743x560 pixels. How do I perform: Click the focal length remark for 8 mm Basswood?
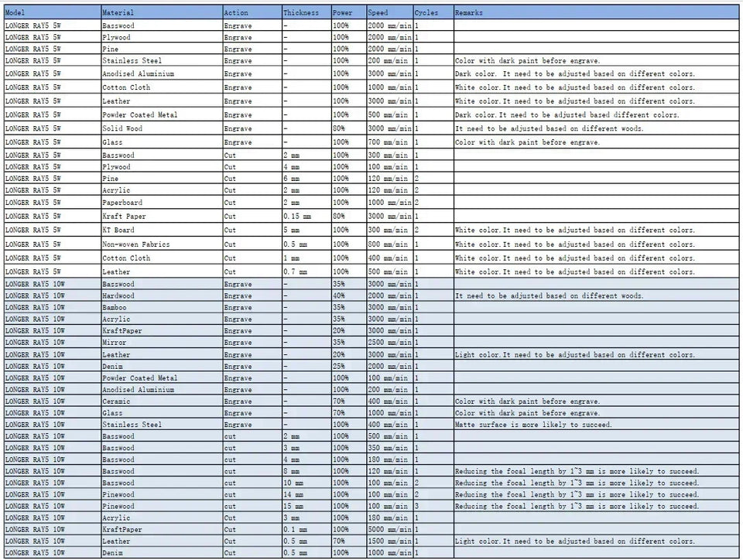click(x=577, y=471)
